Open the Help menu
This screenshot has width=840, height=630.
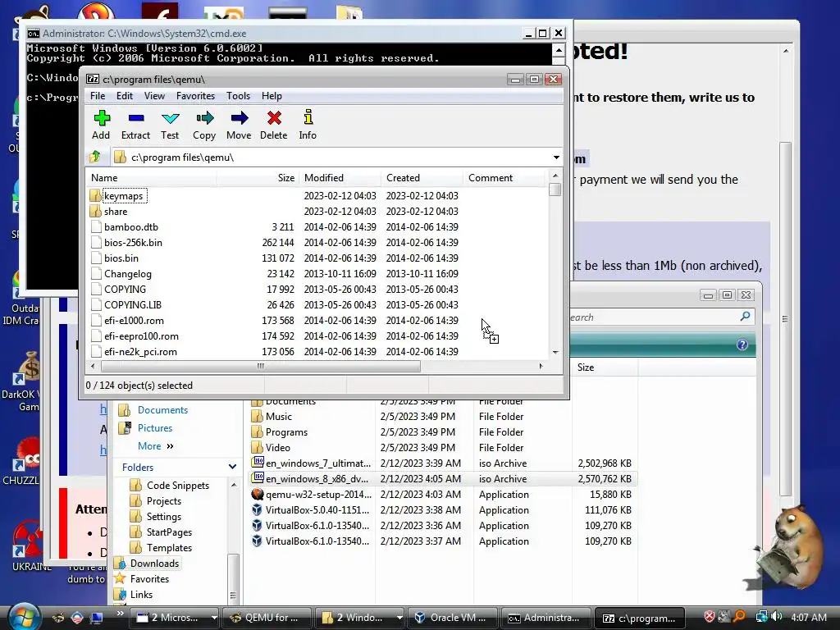point(272,96)
